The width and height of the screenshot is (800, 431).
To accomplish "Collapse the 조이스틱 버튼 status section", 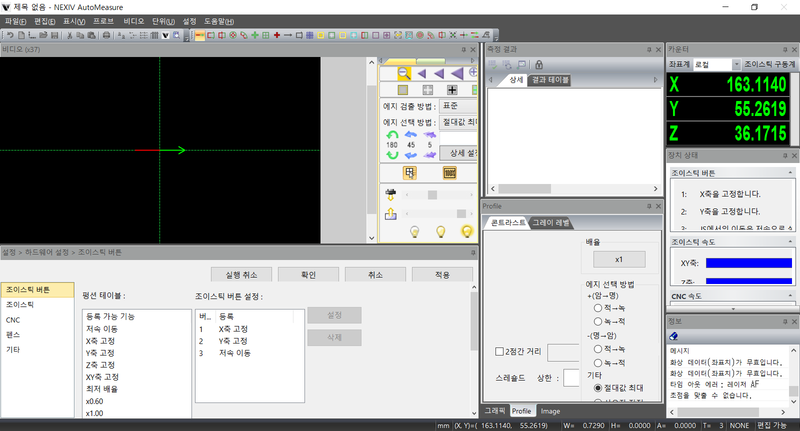I will click(791, 173).
